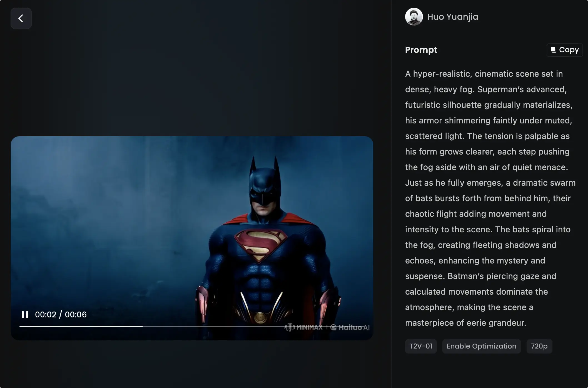The height and width of the screenshot is (388, 588).
Task: Click the prompt description paragraph
Action: (490, 198)
